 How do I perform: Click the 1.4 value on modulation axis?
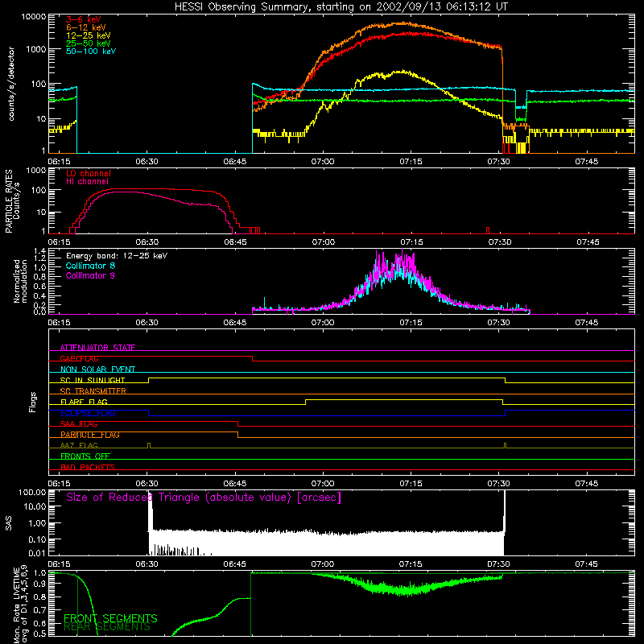[39, 251]
